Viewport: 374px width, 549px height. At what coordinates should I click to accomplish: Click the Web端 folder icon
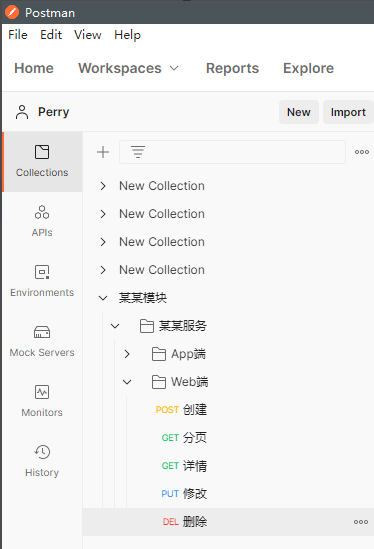pyautogui.click(x=159, y=382)
